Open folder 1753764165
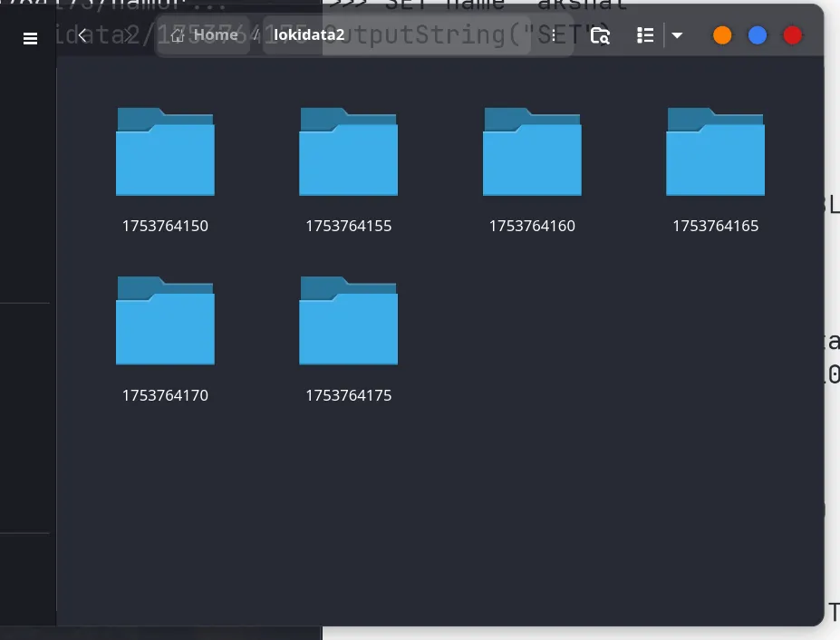Screen dimensions: 840x640 [715, 151]
